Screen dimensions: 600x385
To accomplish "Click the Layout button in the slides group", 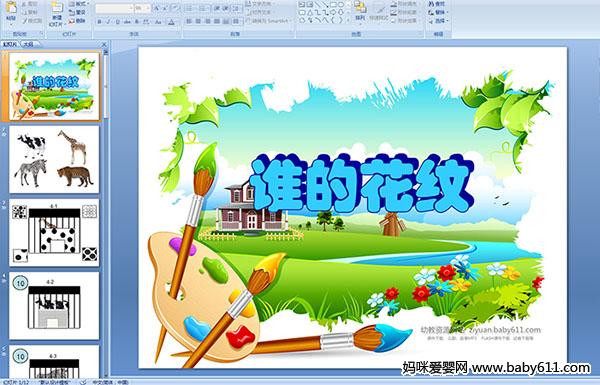I will click(x=78, y=4).
